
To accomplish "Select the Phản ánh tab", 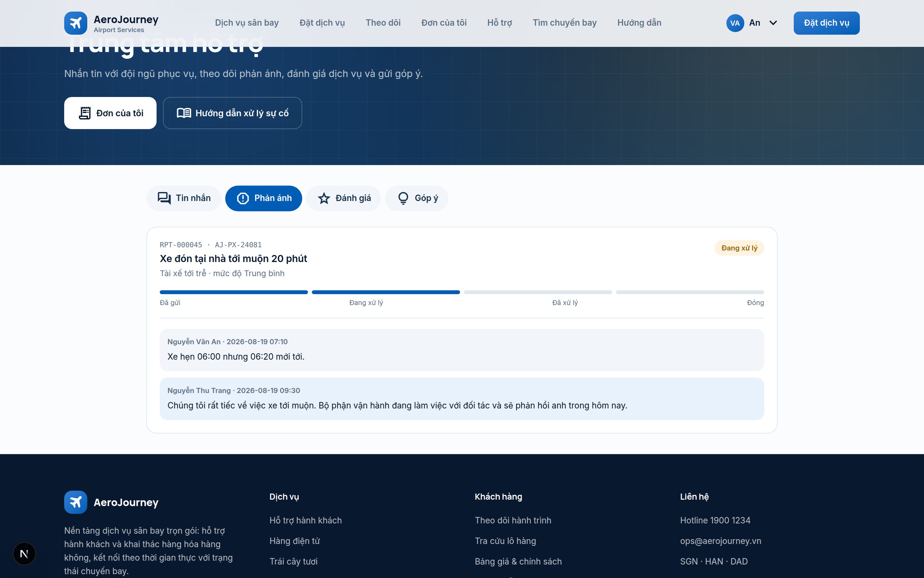I will (x=263, y=198).
